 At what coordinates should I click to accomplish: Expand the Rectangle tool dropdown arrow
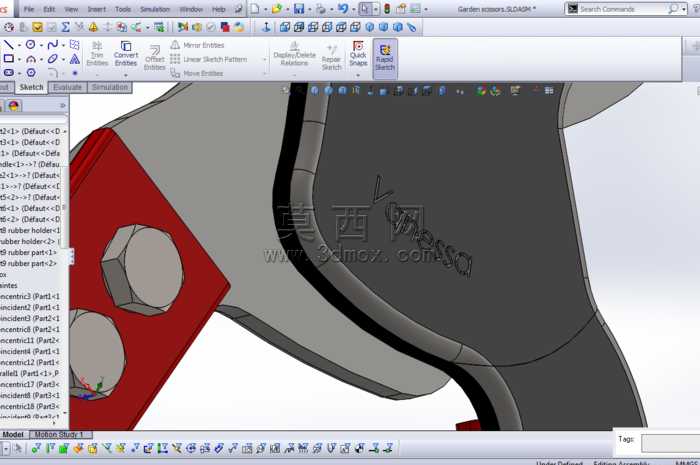click(20, 59)
